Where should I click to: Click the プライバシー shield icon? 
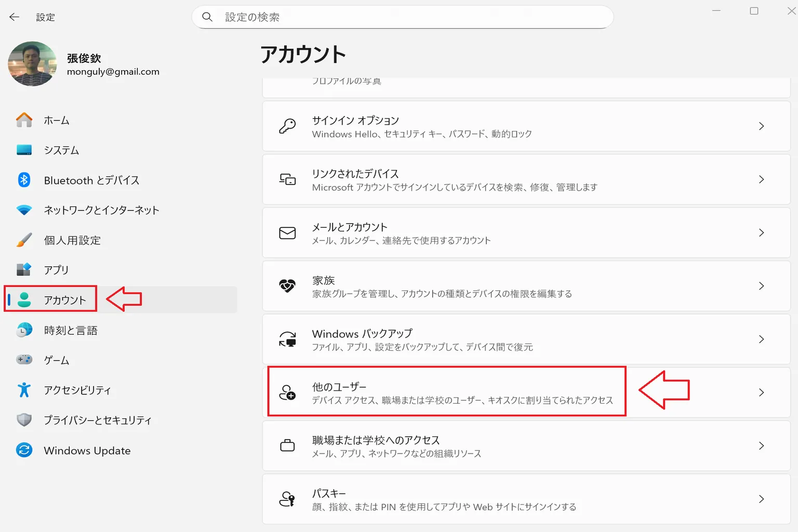click(x=24, y=420)
